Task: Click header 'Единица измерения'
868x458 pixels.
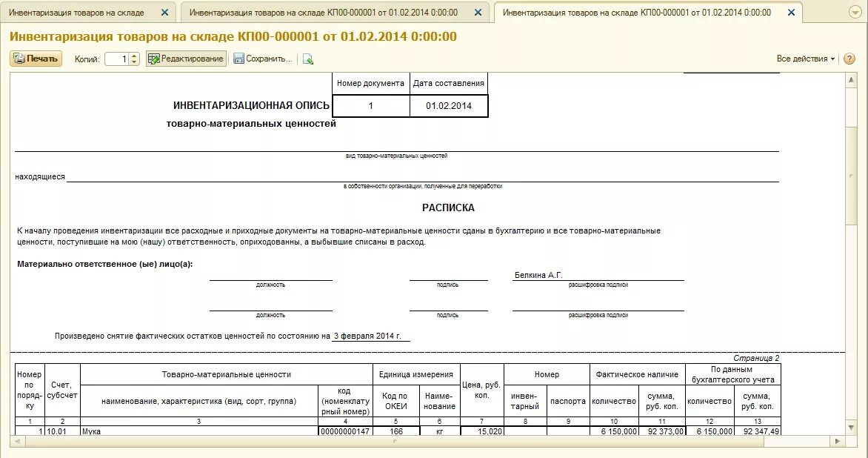Action: [x=415, y=374]
